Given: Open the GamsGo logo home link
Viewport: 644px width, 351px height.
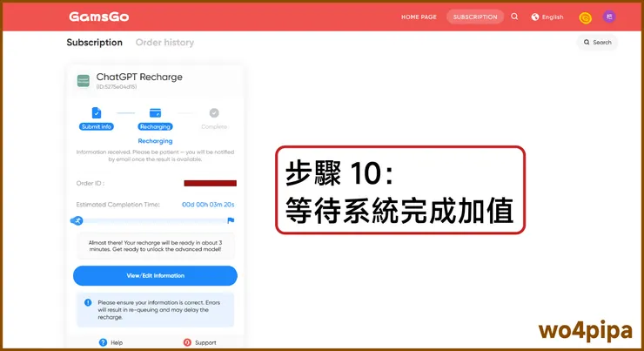Looking at the screenshot, I should [99, 17].
